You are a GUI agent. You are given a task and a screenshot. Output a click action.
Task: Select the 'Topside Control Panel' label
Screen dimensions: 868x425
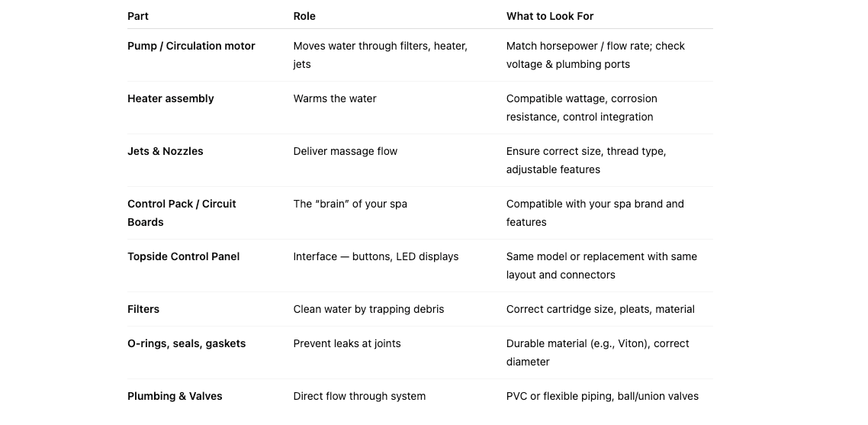(x=184, y=256)
